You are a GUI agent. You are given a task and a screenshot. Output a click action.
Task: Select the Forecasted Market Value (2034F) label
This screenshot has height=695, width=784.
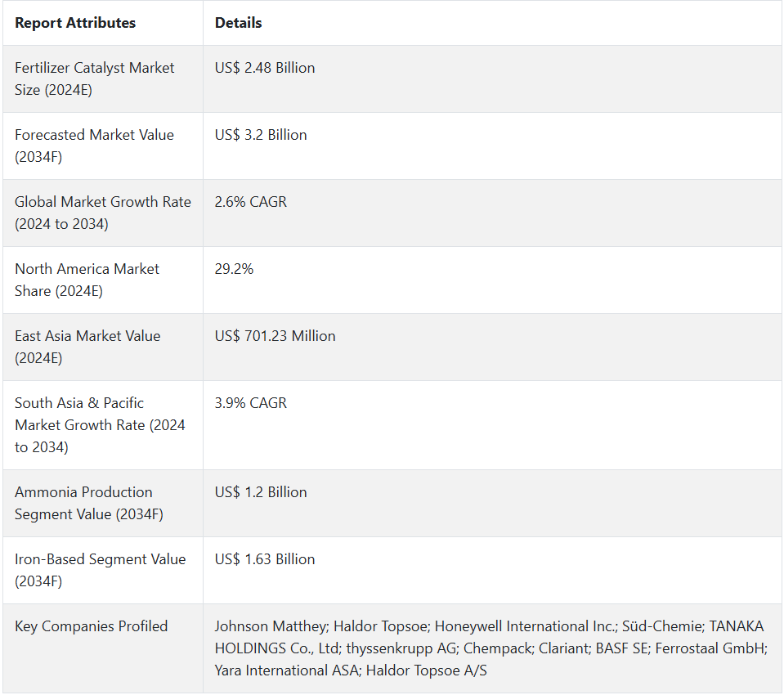(94, 146)
